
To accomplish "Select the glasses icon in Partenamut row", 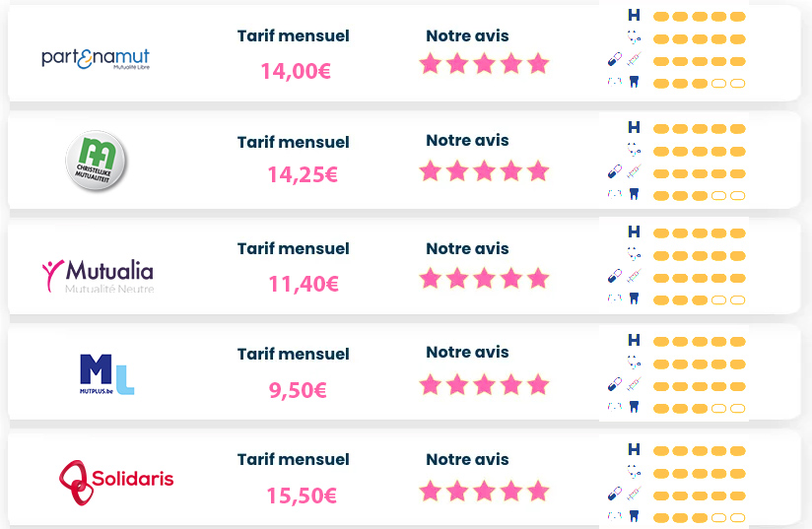I will coord(615,81).
